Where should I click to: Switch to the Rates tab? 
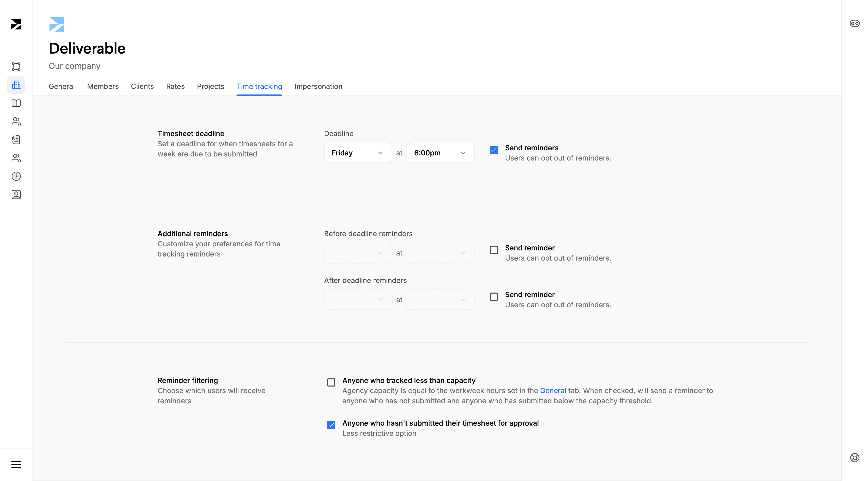click(x=175, y=86)
